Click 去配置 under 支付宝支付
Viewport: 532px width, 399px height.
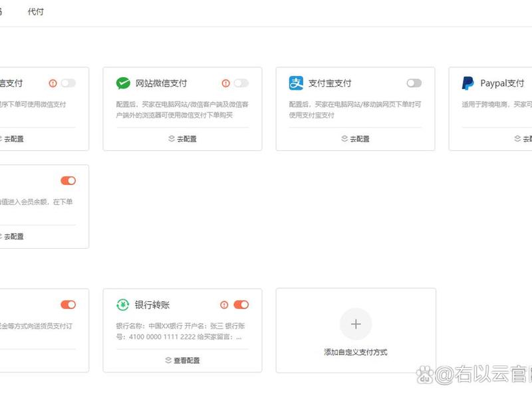pos(360,139)
